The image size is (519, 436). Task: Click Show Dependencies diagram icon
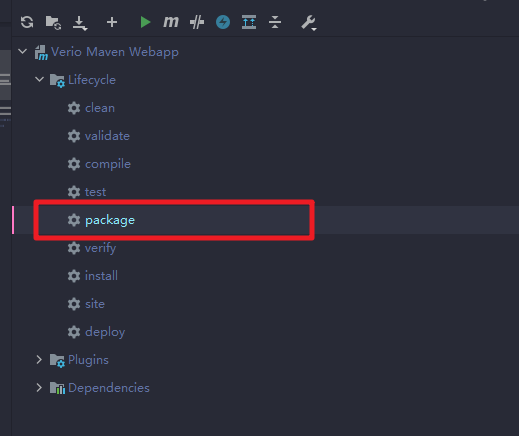[249, 22]
